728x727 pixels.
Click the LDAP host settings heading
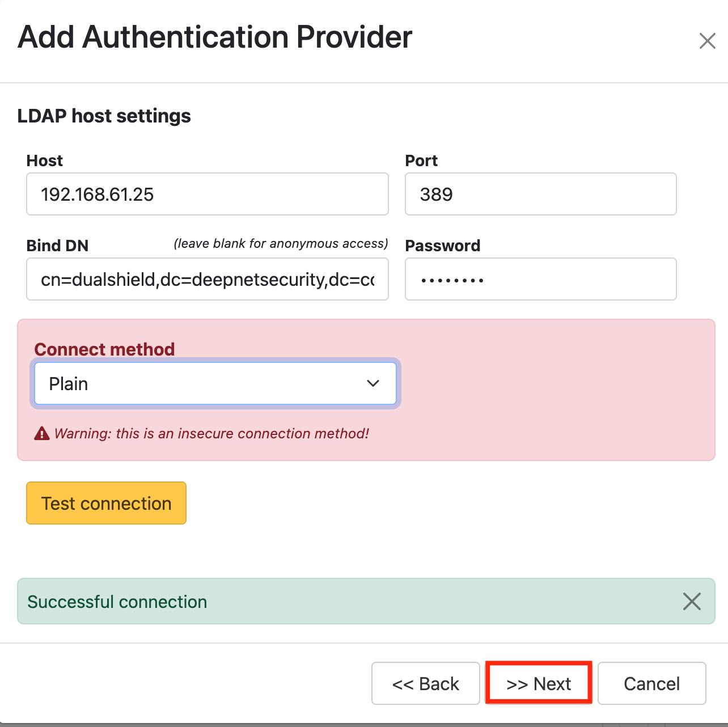coord(104,116)
